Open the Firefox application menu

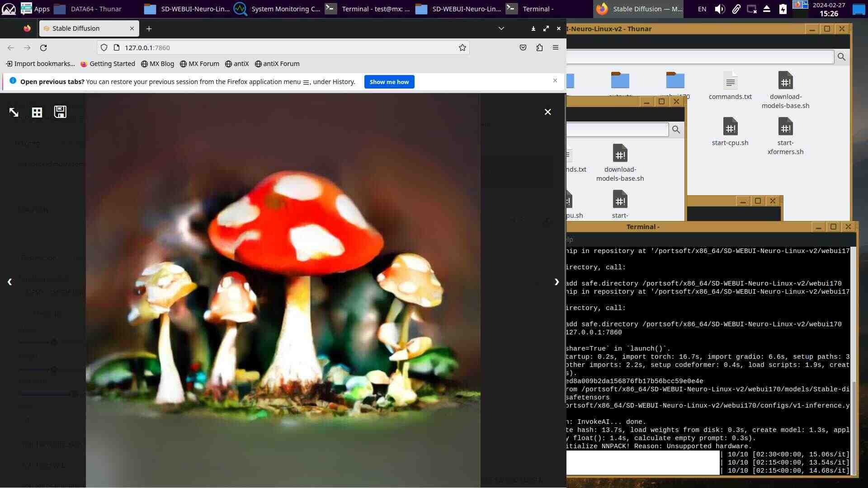(556, 47)
